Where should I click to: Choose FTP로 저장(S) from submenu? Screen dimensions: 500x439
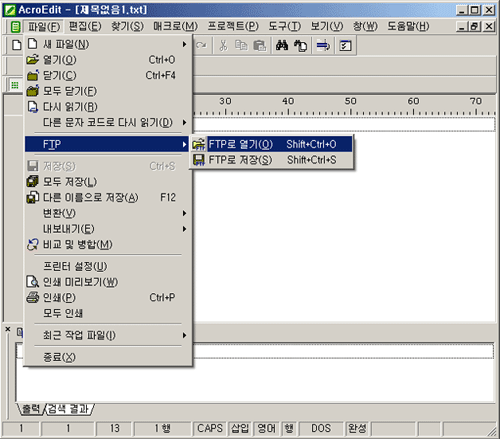pyautogui.click(x=271, y=160)
